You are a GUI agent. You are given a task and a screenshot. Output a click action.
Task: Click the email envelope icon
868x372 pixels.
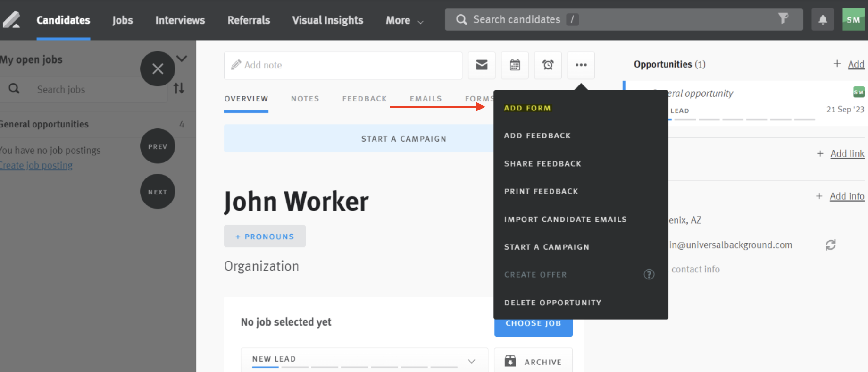[482, 65]
